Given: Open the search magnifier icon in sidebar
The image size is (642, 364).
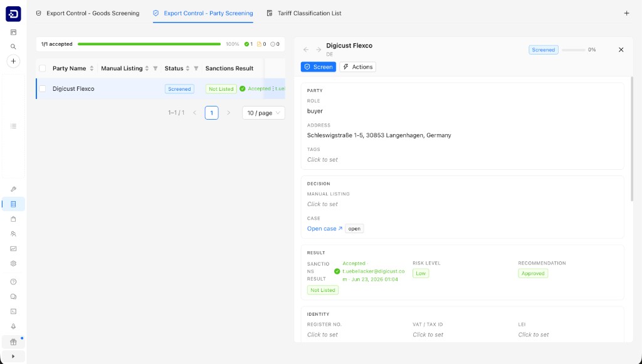Looking at the screenshot, I should point(13,46).
